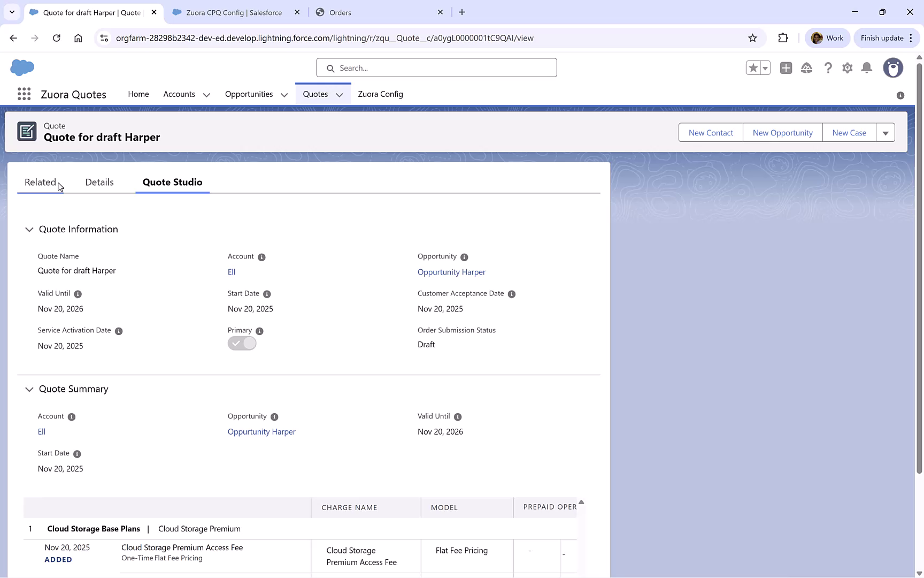Open the dropdown arrow next to New Case
This screenshot has height=578, width=924.
click(885, 132)
